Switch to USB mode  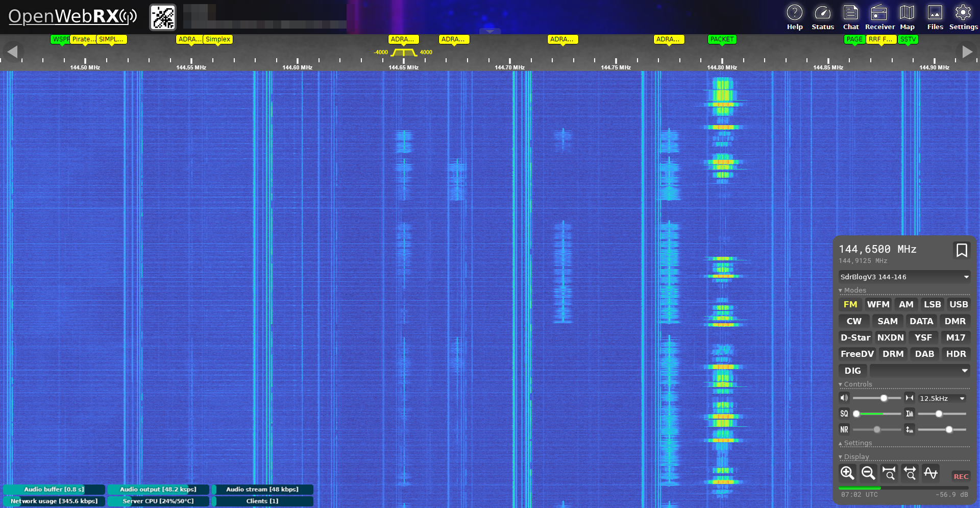[959, 304]
